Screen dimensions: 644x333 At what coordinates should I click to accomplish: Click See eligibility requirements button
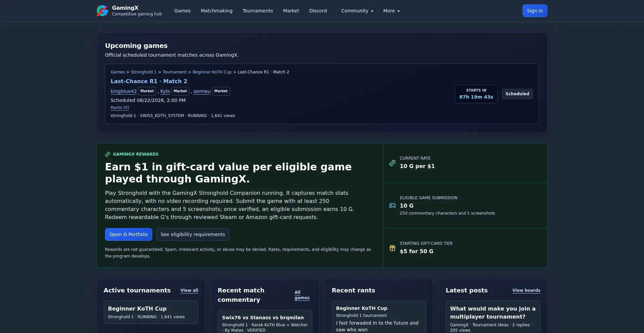pos(193,234)
